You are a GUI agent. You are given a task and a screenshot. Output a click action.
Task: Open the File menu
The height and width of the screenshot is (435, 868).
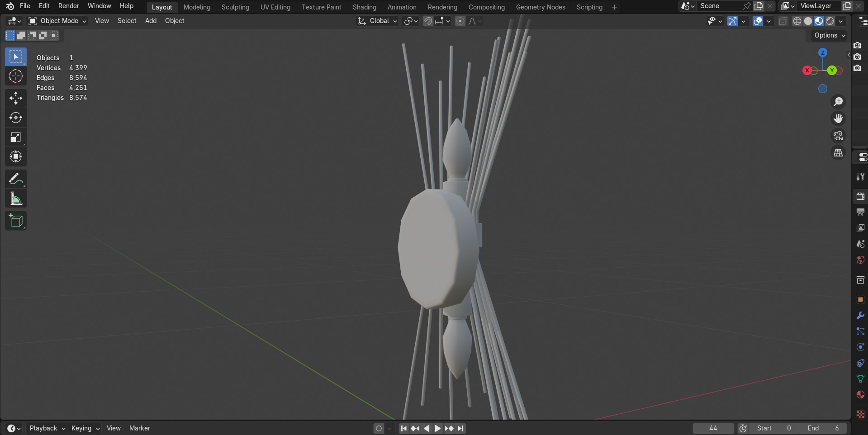pyautogui.click(x=25, y=6)
